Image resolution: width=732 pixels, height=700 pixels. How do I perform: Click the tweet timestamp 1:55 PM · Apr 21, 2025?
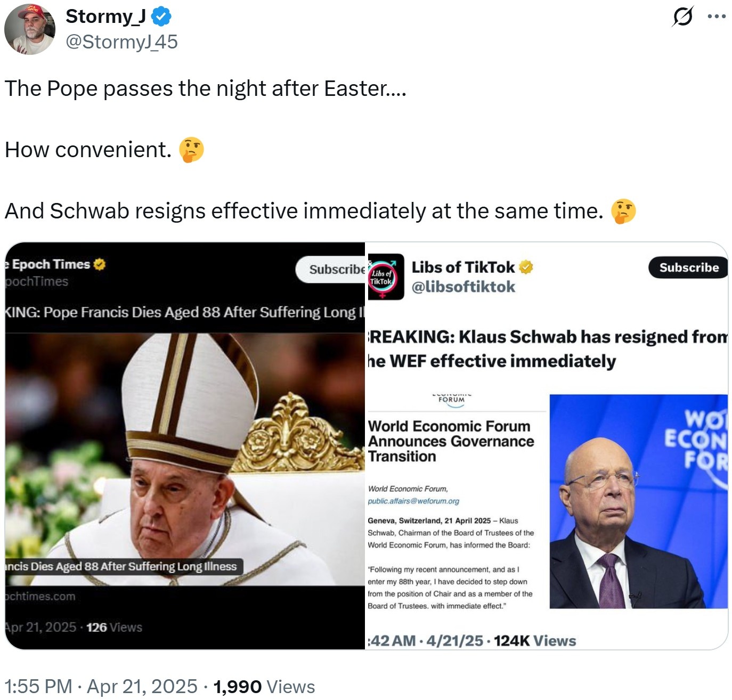101,686
